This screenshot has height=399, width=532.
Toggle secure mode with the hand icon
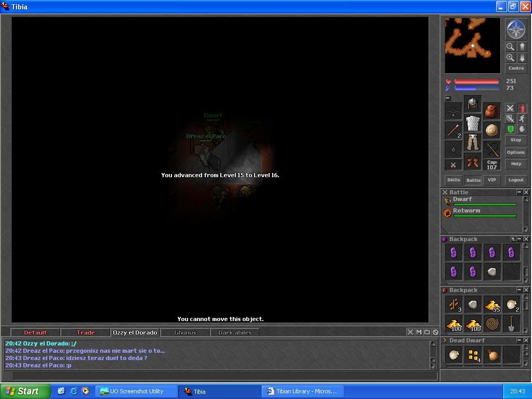[x=522, y=129]
